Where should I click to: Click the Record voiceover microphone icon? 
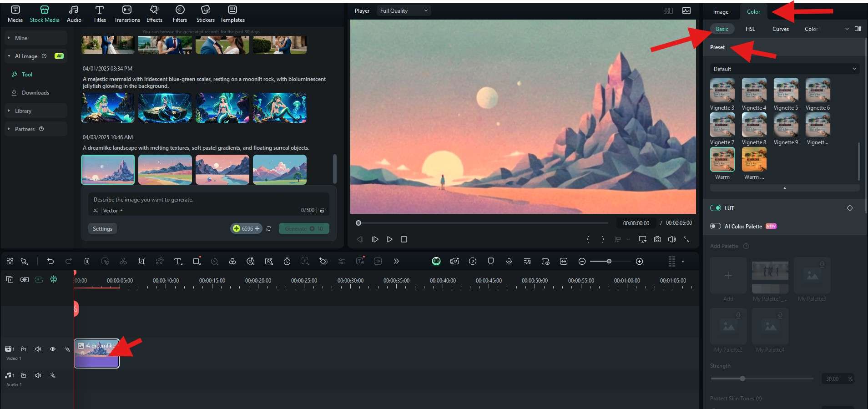point(509,262)
